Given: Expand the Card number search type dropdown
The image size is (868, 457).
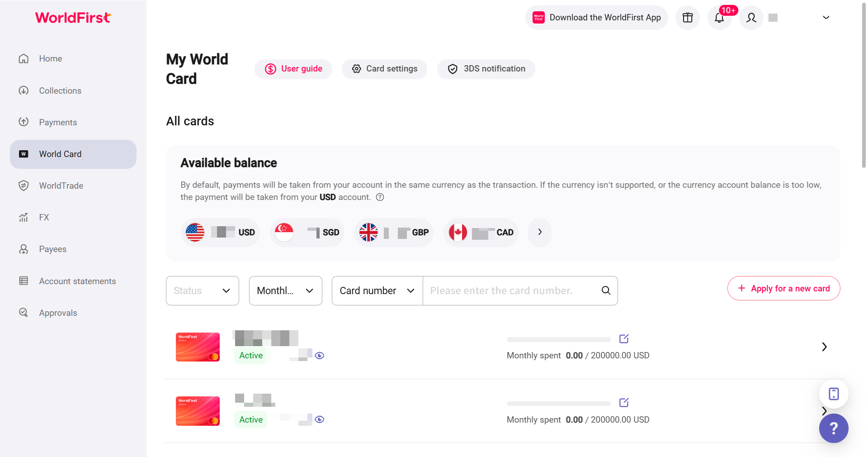Looking at the screenshot, I should pos(377,290).
